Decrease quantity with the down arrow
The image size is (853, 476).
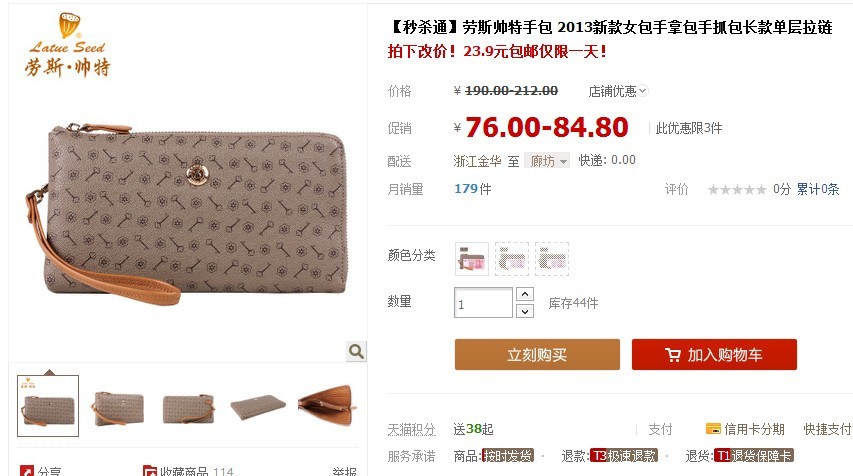pyautogui.click(x=524, y=311)
